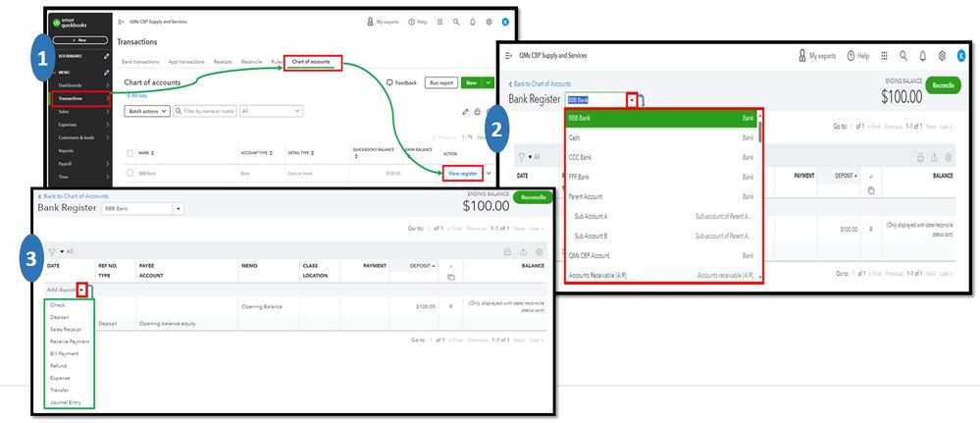
Task: Select the Chart of accounts tab
Action: tap(311, 62)
